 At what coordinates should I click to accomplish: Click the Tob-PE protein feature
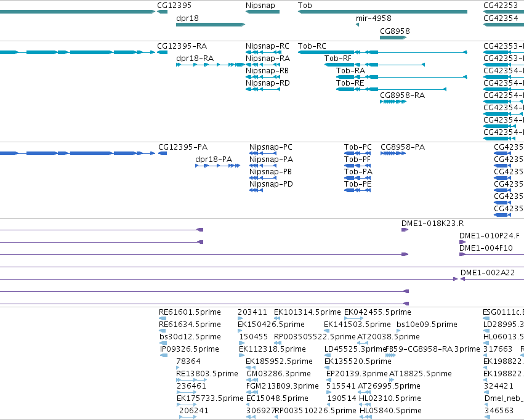point(357,190)
